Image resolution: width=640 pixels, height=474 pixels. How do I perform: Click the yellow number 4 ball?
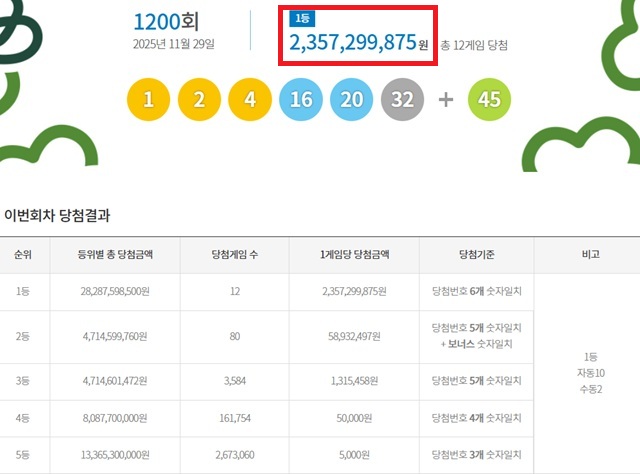(250, 100)
